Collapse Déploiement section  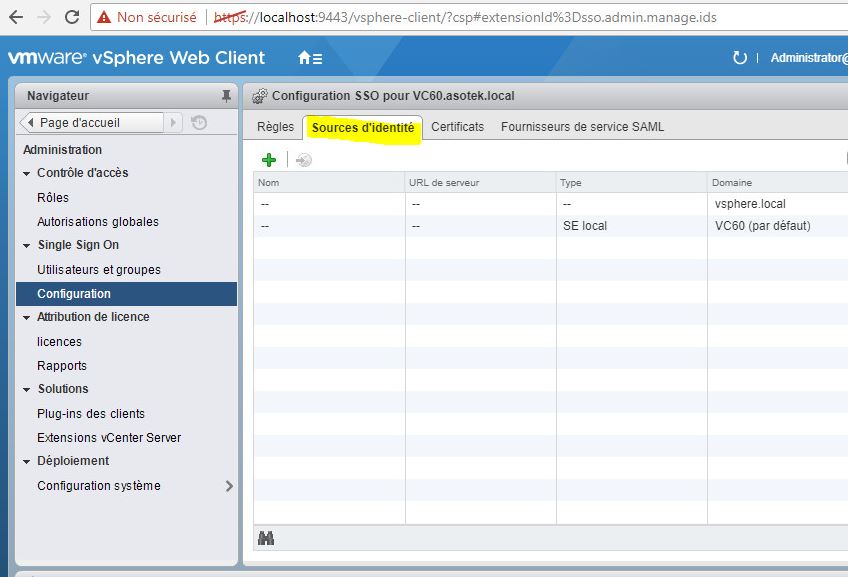26,461
